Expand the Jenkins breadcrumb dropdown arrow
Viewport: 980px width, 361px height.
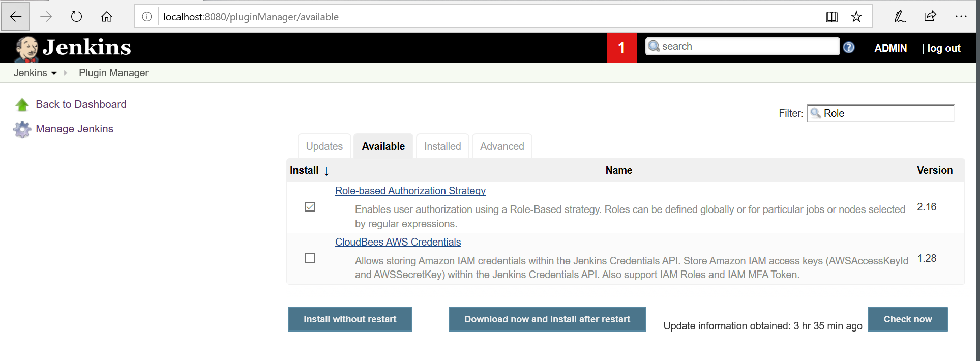54,73
